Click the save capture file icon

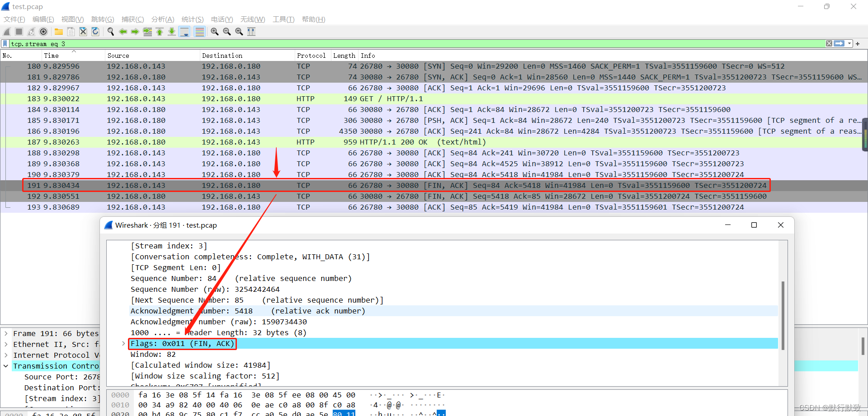pyautogui.click(x=71, y=32)
